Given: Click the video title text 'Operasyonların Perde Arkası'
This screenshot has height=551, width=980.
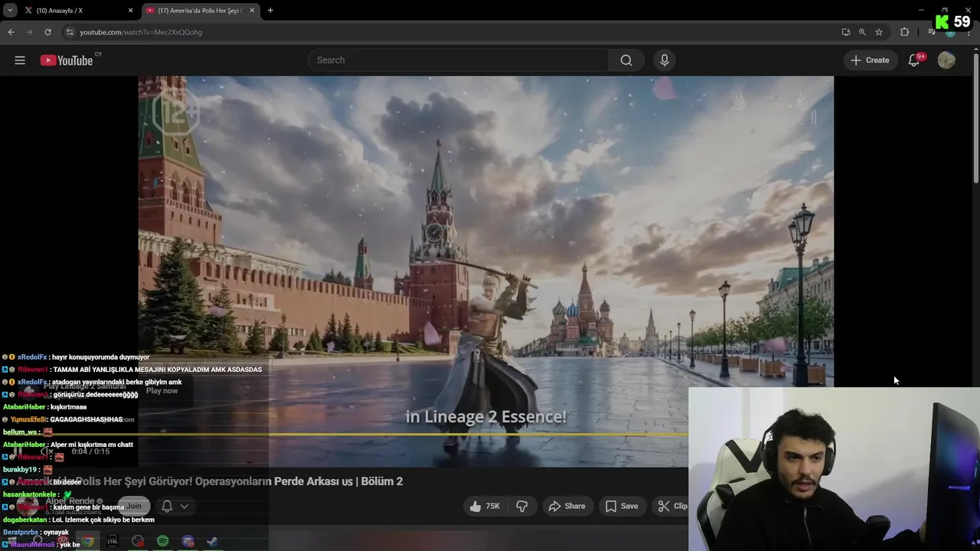Looking at the screenshot, I should click(268, 481).
